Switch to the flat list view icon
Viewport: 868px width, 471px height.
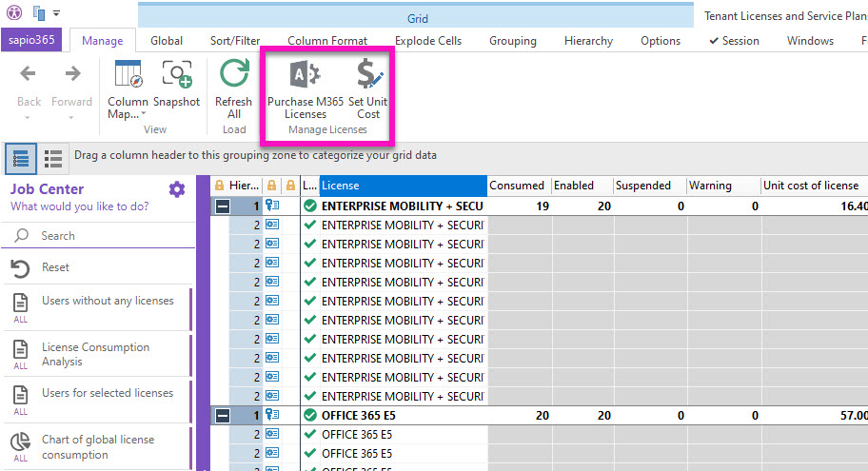tap(53, 159)
